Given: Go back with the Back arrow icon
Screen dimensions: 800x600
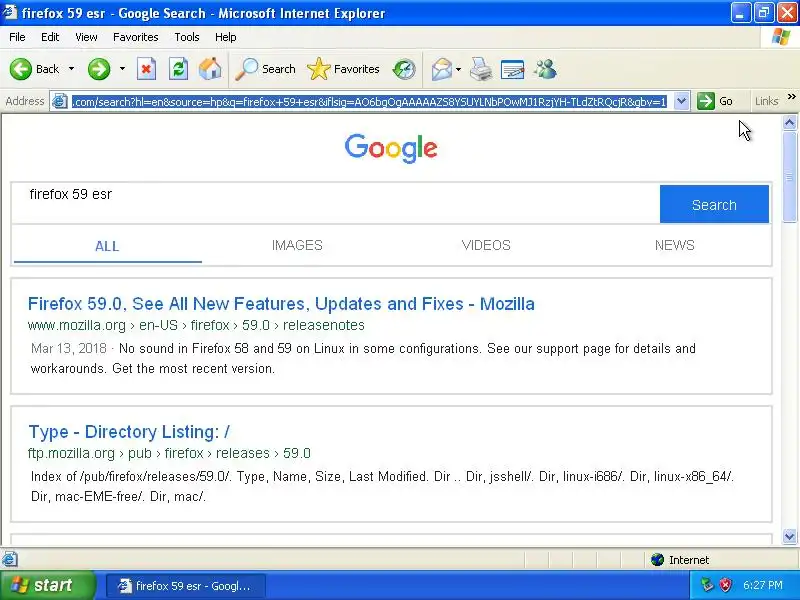Looking at the screenshot, I should pos(20,69).
